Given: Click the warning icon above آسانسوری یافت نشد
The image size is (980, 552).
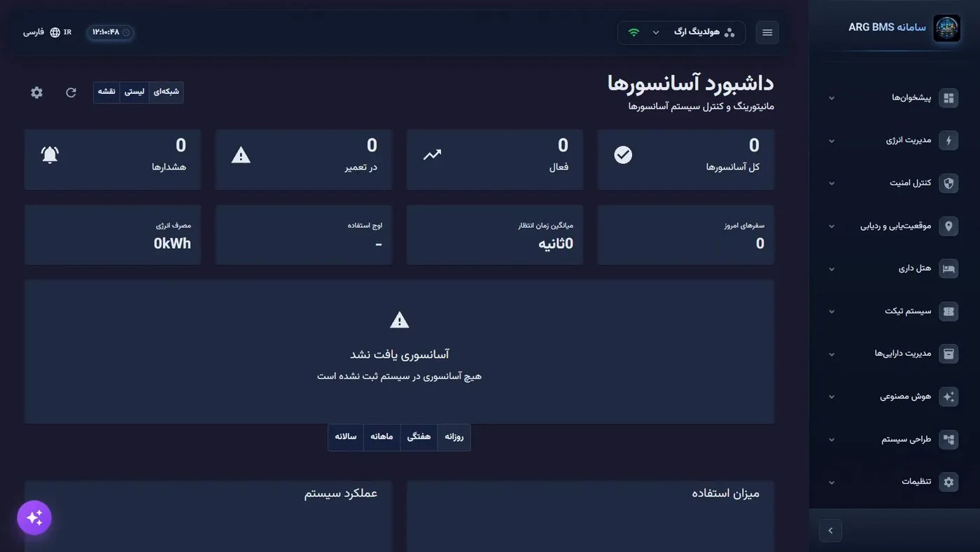Looking at the screenshot, I should (x=399, y=320).
